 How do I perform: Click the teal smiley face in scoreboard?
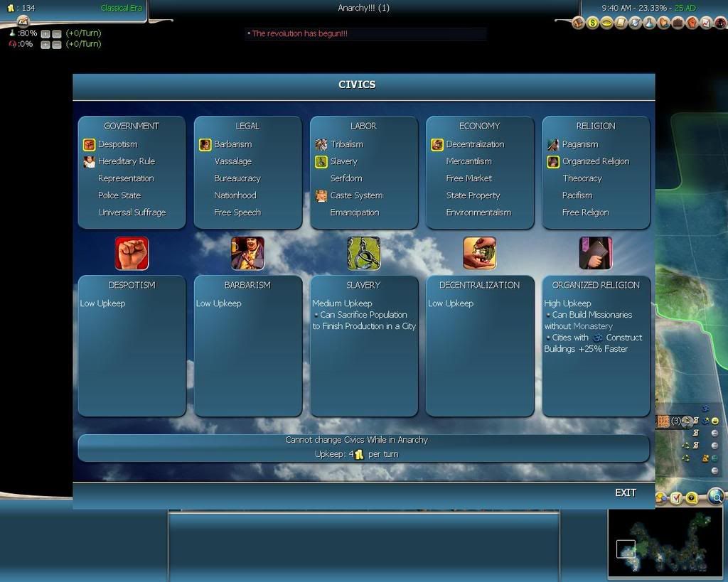click(x=714, y=458)
